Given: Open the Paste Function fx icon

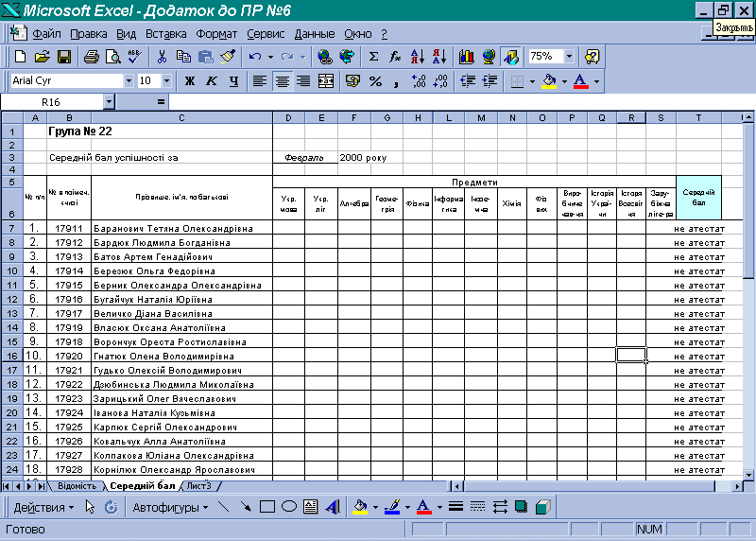Looking at the screenshot, I should [x=395, y=57].
